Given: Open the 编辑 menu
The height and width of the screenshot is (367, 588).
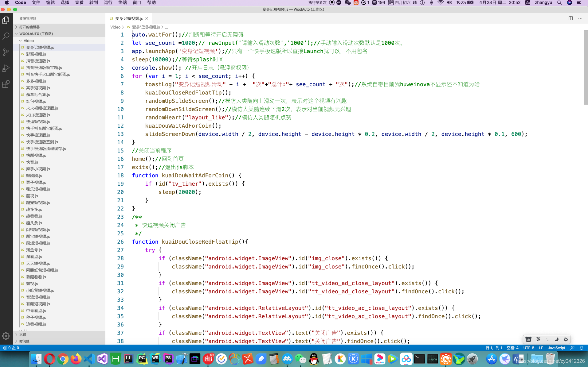Looking at the screenshot, I should pyautogui.click(x=50, y=2).
